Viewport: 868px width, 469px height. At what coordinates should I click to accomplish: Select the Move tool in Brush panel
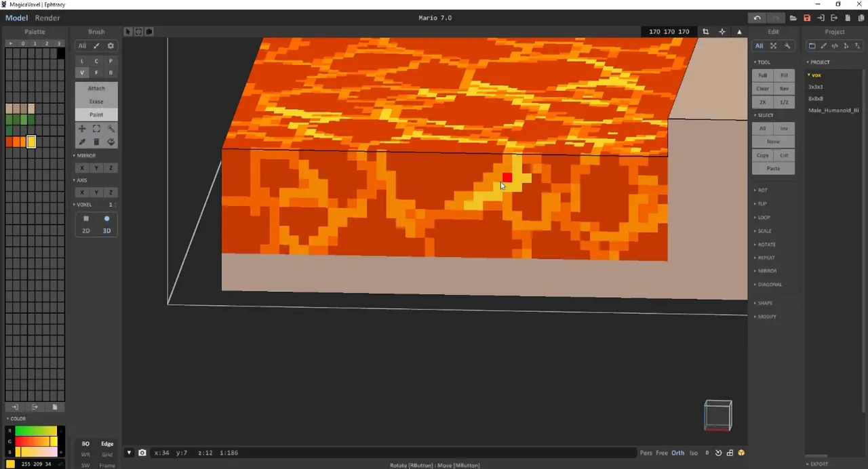coord(82,129)
